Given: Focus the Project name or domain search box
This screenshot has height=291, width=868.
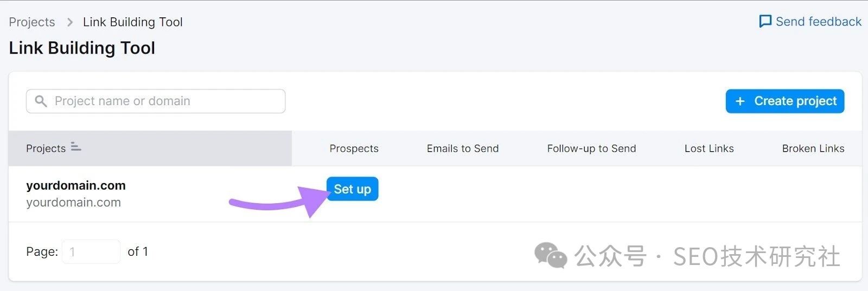Looking at the screenshot, I should [156, 101].
